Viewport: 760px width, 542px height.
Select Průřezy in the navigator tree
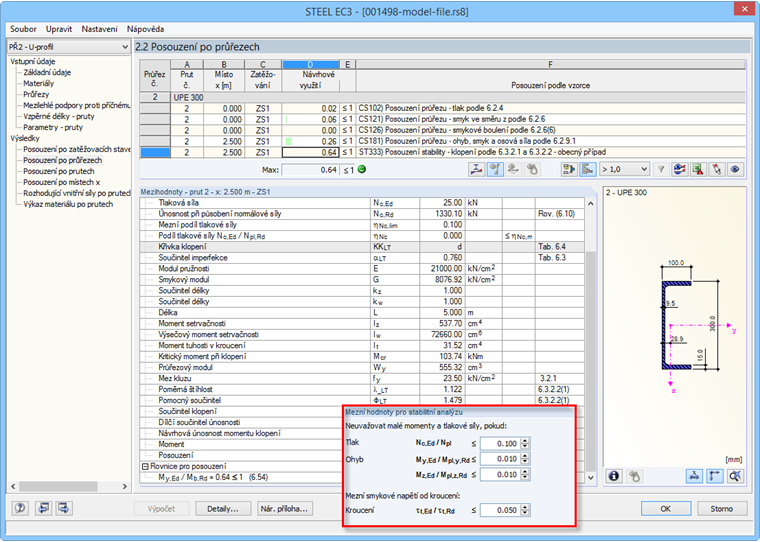pyautogui.click(x=36, y=95)
